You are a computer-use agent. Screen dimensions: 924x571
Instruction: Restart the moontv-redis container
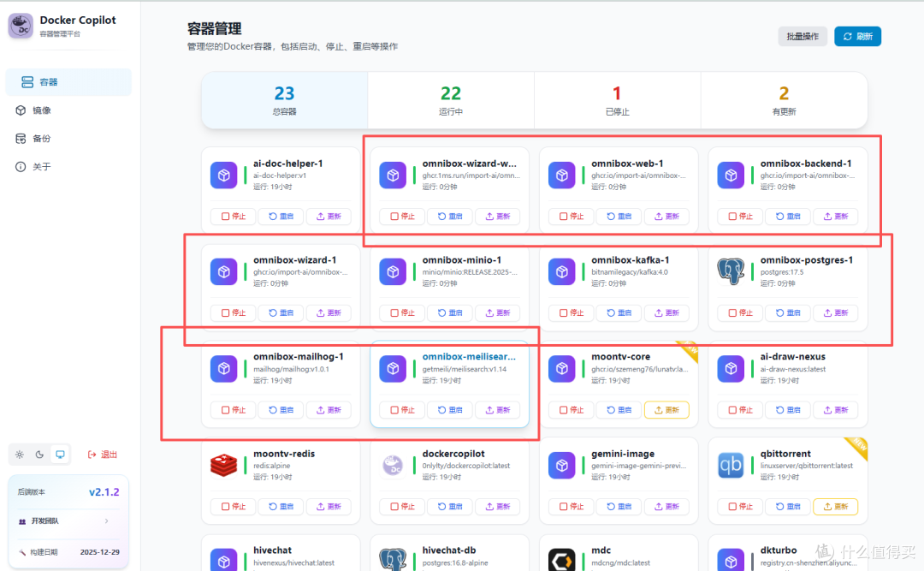click(281, 506)
